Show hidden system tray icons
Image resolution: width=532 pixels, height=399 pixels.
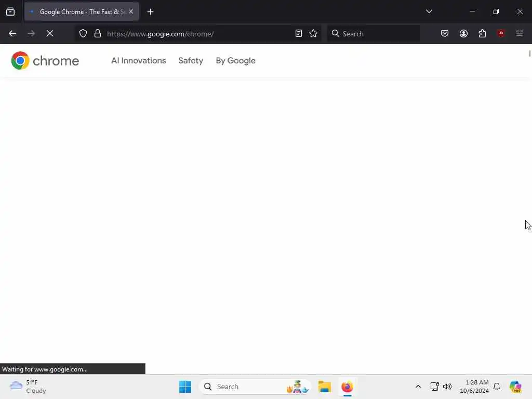pyautogui.click(x=418, y=387)
